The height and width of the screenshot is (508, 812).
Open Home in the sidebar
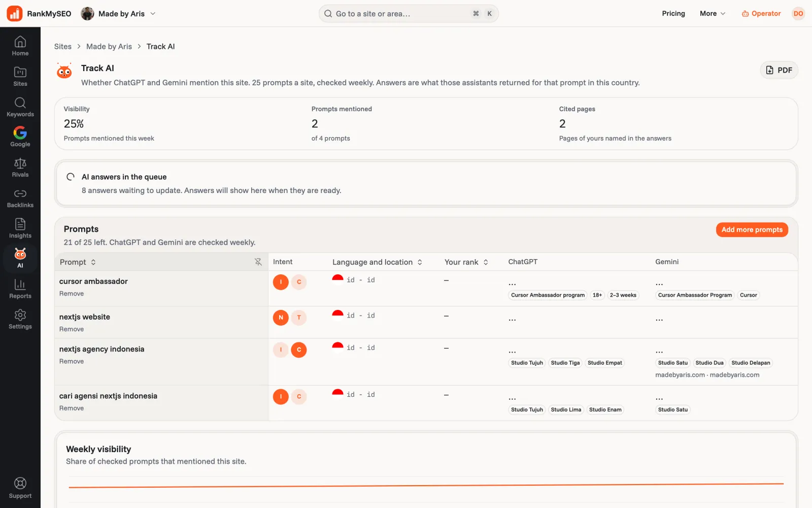point(20,46)
